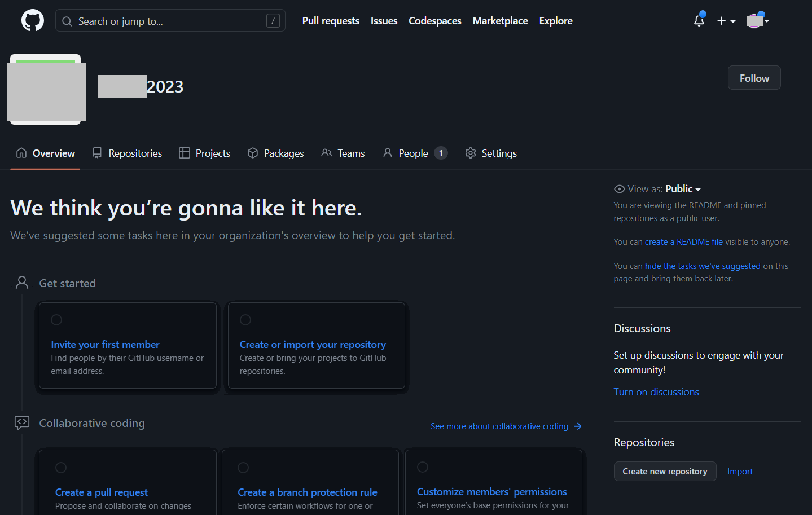812x515 pixels.
Task: Click Turn on discussions link
Action: point(656,392)
